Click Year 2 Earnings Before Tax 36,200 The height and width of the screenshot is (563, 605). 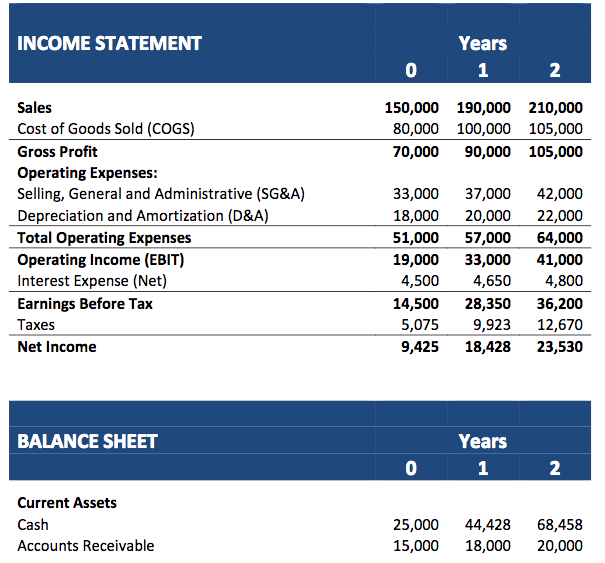(560, 304)
